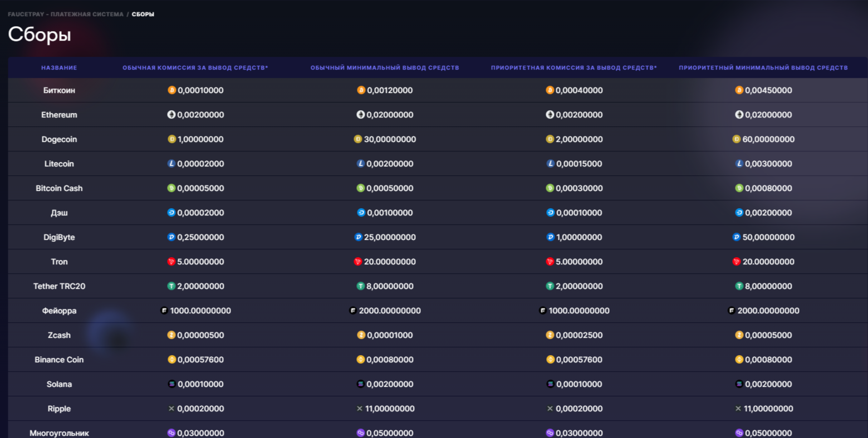Image resolution: width=868 pixels, height=438 pixels.
Task: Click the Dogecoin row name
Action: click(59, 139)
